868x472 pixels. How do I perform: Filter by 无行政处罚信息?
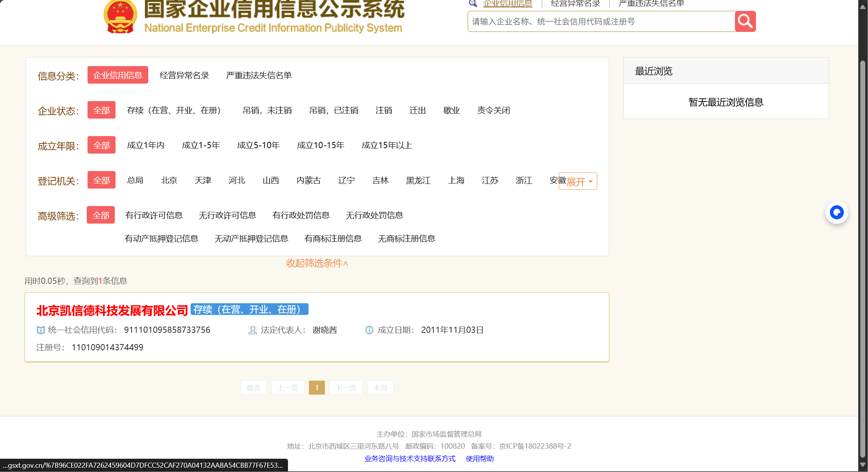point(374,215)
